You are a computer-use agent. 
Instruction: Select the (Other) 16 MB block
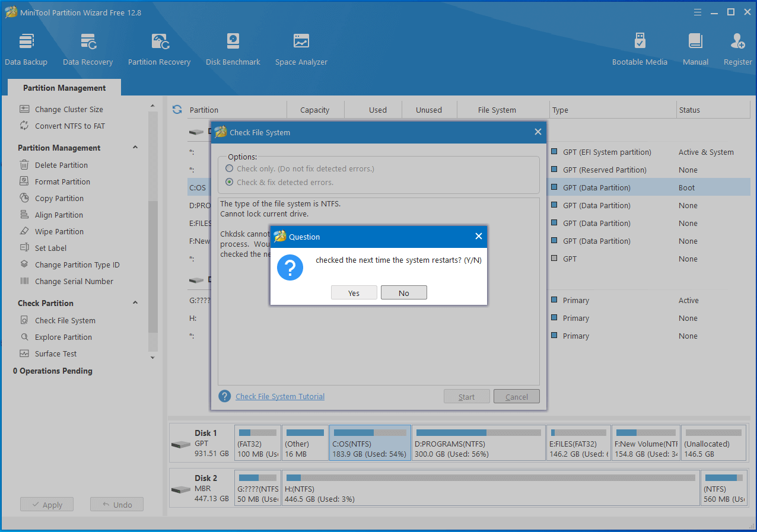click(x=305, y=442)
